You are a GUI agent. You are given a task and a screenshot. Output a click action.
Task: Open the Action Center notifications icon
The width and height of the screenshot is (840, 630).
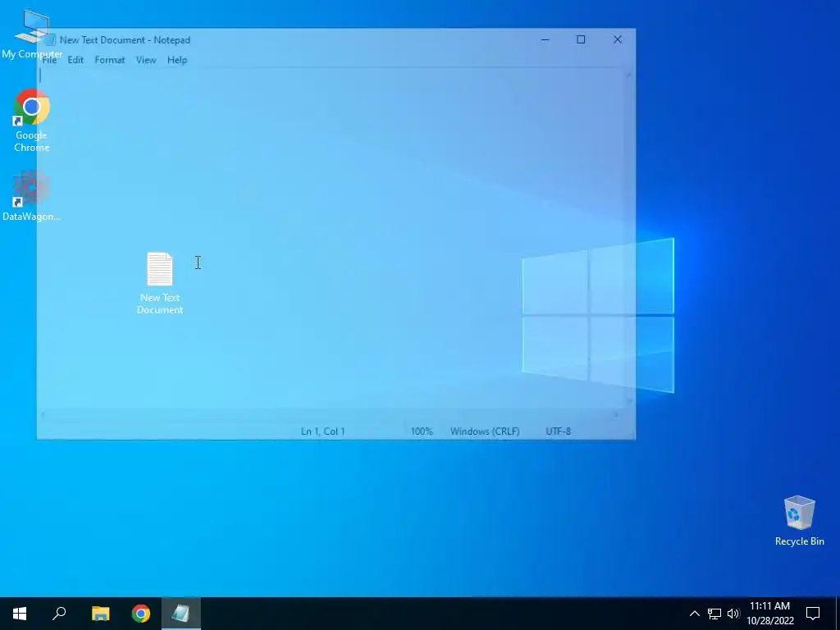pos(813,614)
